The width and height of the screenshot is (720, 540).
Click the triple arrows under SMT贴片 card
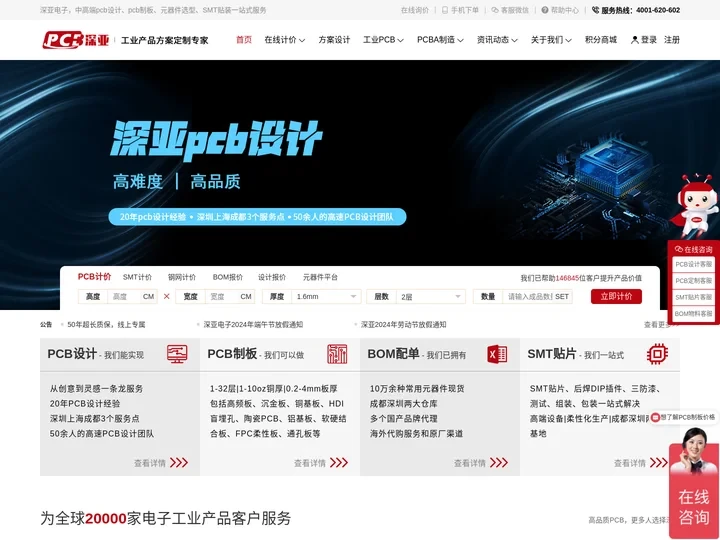pyautogui.click(x=658, y=462)
